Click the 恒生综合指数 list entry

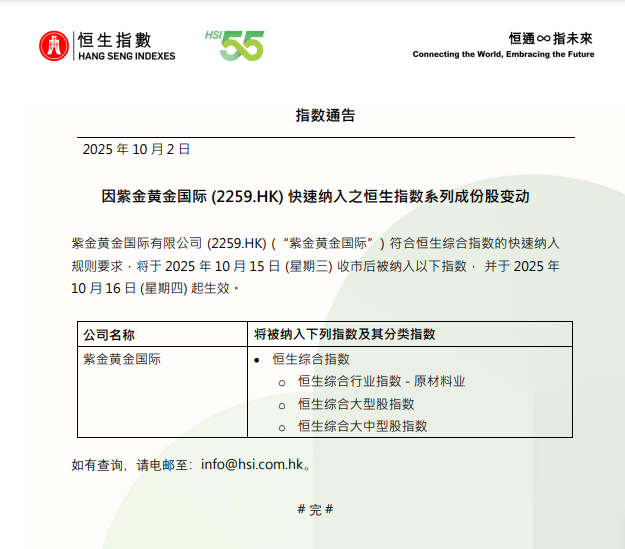pos(311,359)
